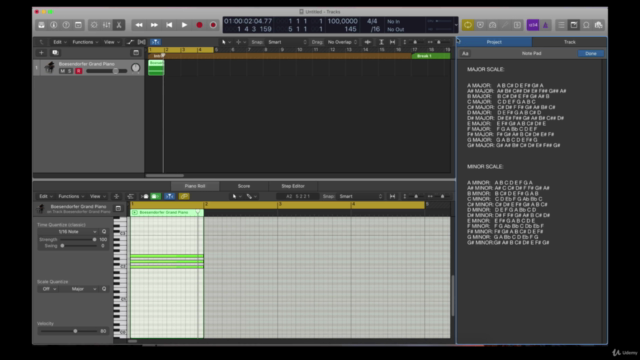640x360 pixels.
Task: Toggle Waveform Zoom in the Tracks area
Action: (367, 42)
